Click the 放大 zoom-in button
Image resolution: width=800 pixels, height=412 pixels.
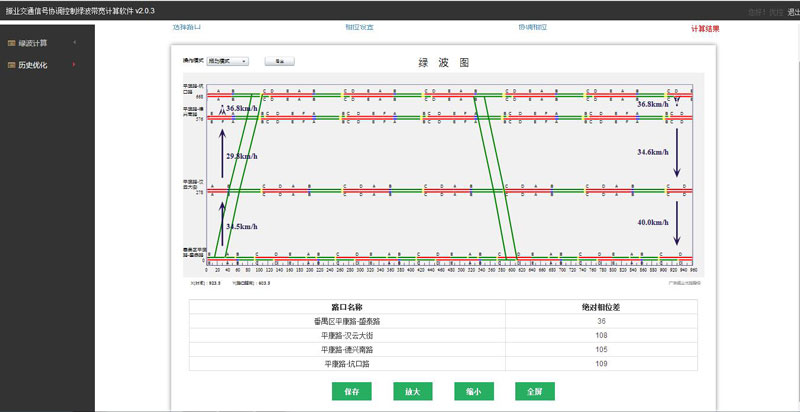(412, 392)
